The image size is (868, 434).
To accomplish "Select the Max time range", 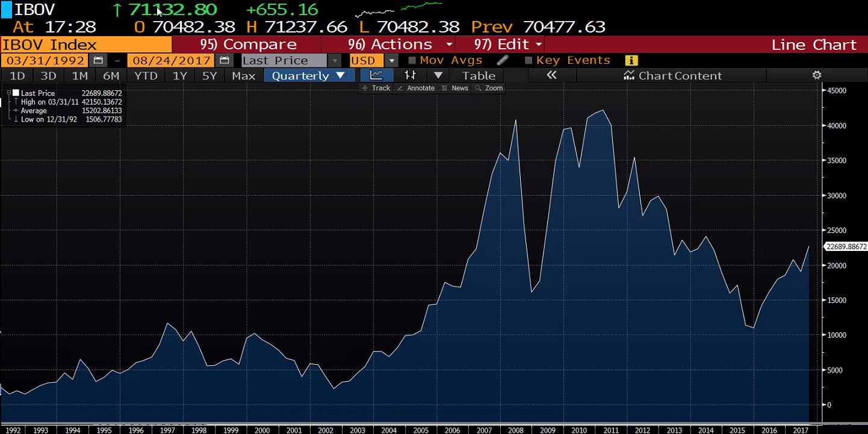I will click(243, 75).
